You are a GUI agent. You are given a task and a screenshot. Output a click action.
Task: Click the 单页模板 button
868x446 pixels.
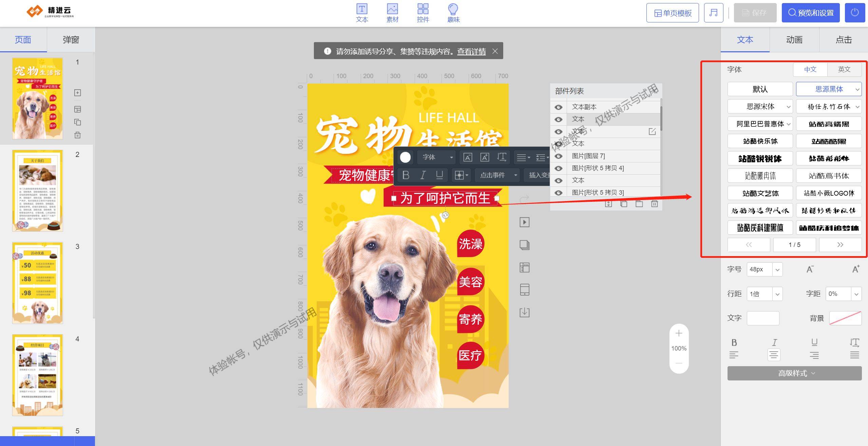[673, 13]
